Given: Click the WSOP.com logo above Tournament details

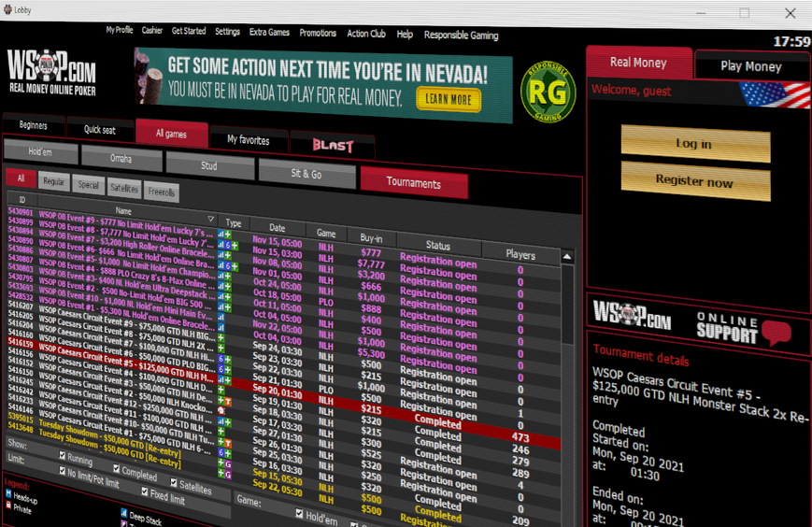Looking at the screenshot, I should click(x=632, y=314).
